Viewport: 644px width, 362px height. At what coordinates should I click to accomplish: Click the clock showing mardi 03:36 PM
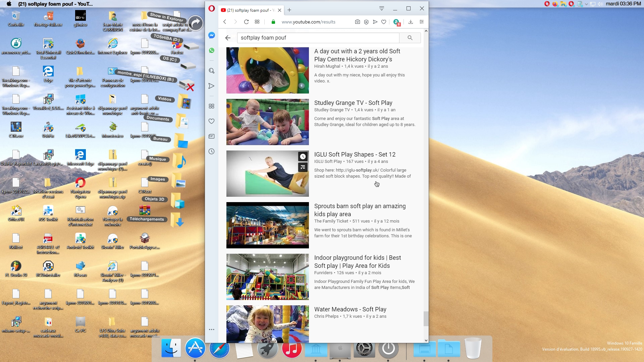click(623, 4)
